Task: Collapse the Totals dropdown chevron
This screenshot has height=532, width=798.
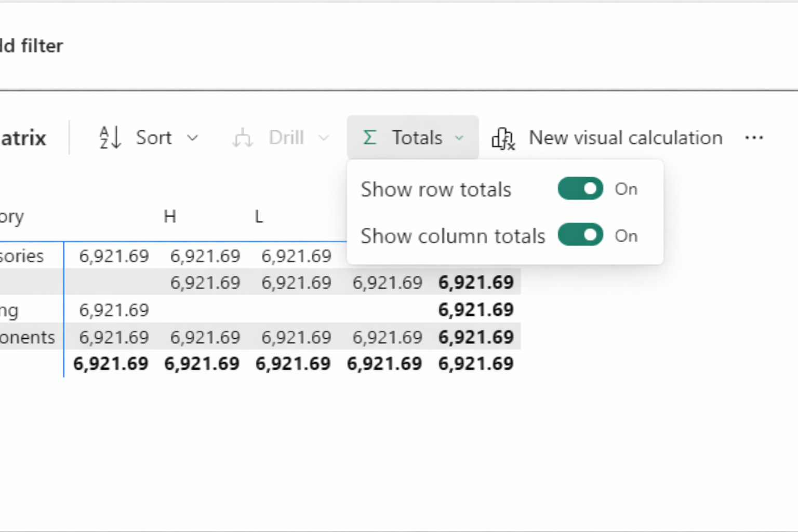Action: point(459,138)
